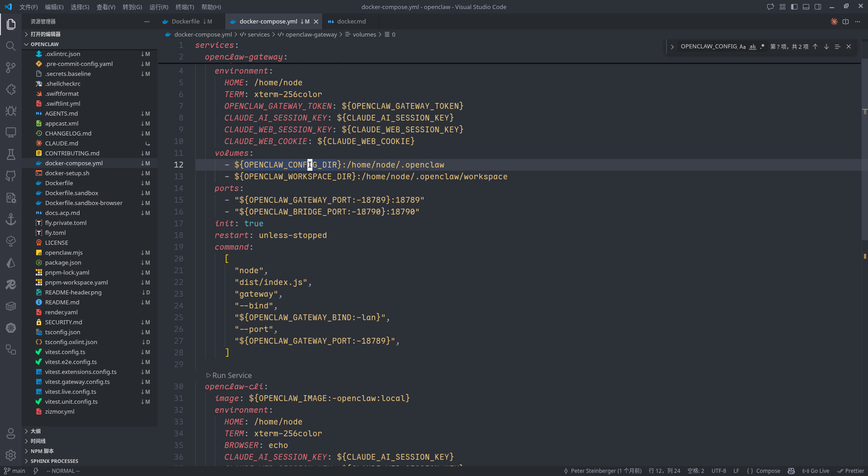Viewport: 868px width, 476px height.
Task: Go to next find match arrow
Action: point(826,47)
